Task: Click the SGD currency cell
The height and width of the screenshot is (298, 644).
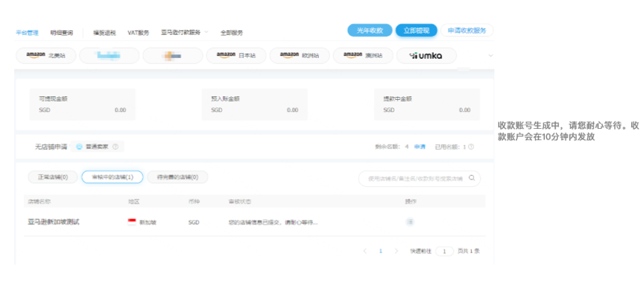Action: tap(194, 222)
